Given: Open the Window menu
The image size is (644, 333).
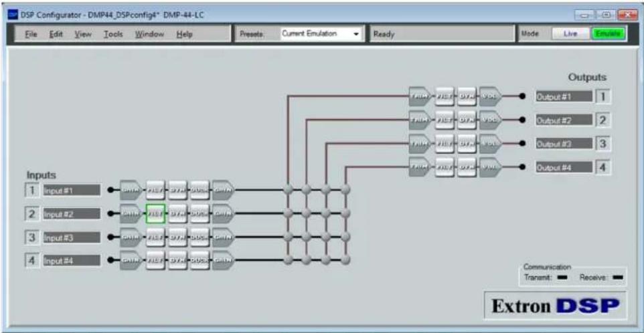Looking at the screenshot, I should [x=149, y=35].
